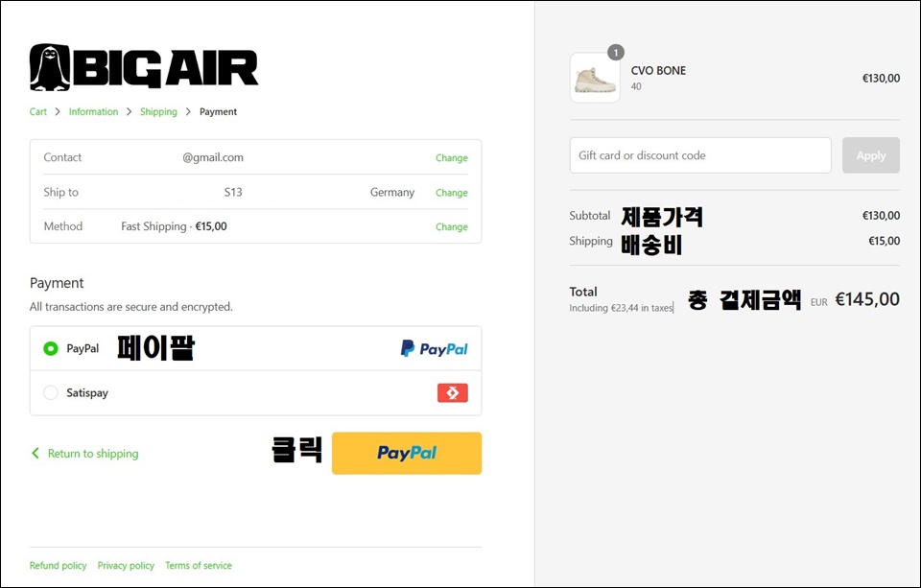Image resolution: width=921 pixels, height=588 pixels.
Task: Click the CVO BONE product name
Action: point(658,70)
